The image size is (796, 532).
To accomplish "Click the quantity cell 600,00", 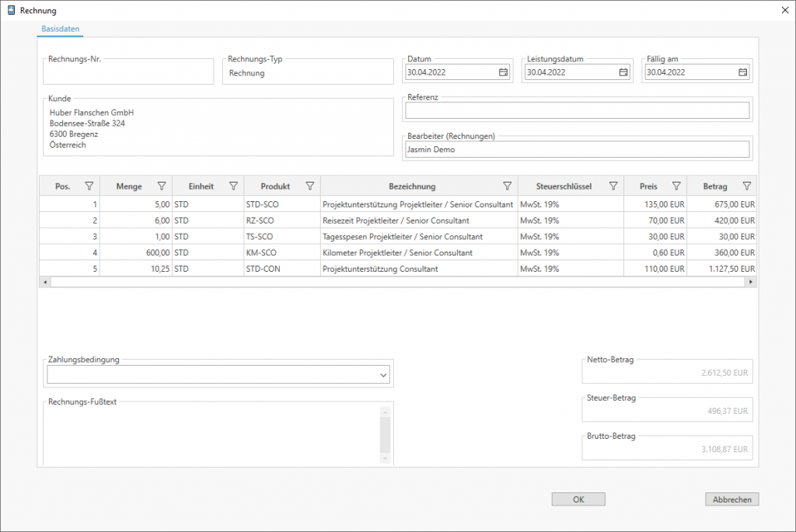I will (136, 252).
